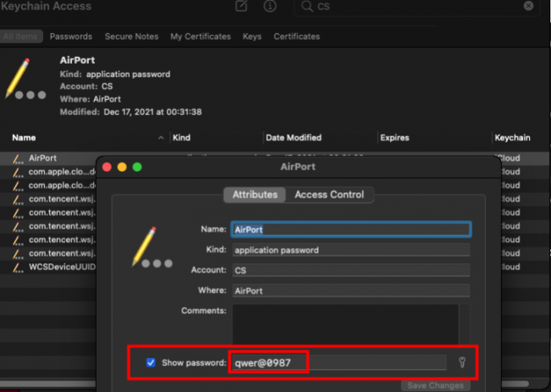Click the password field showing qwer@0987
Screen dimensions: 551x392
coord(339,362)
